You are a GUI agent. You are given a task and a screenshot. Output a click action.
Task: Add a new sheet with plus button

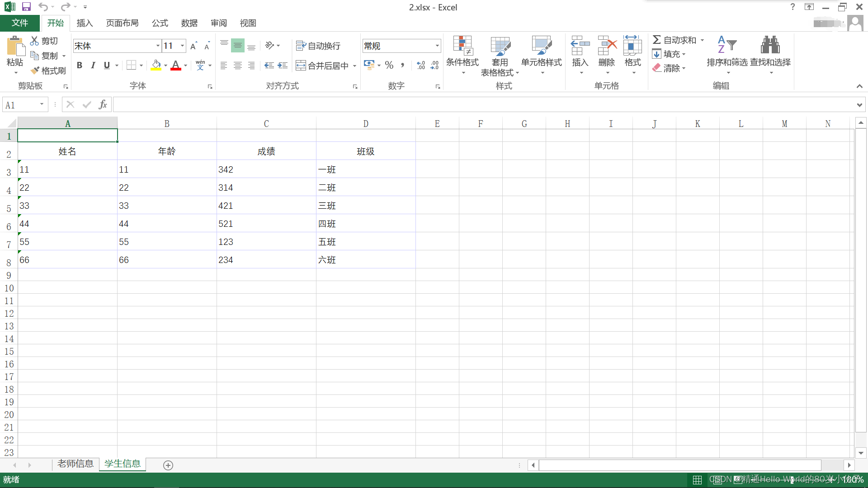coord(168,465)
